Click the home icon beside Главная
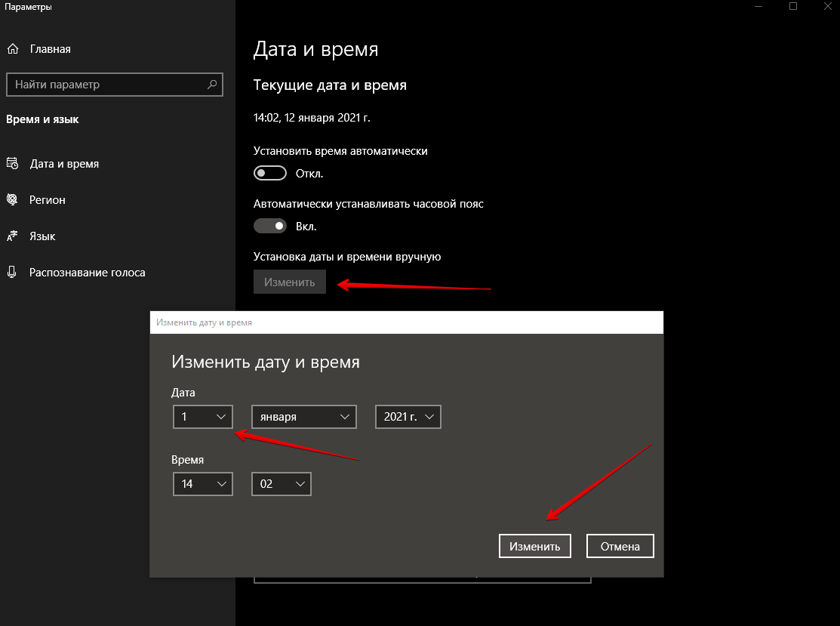 tap(13, 49)
